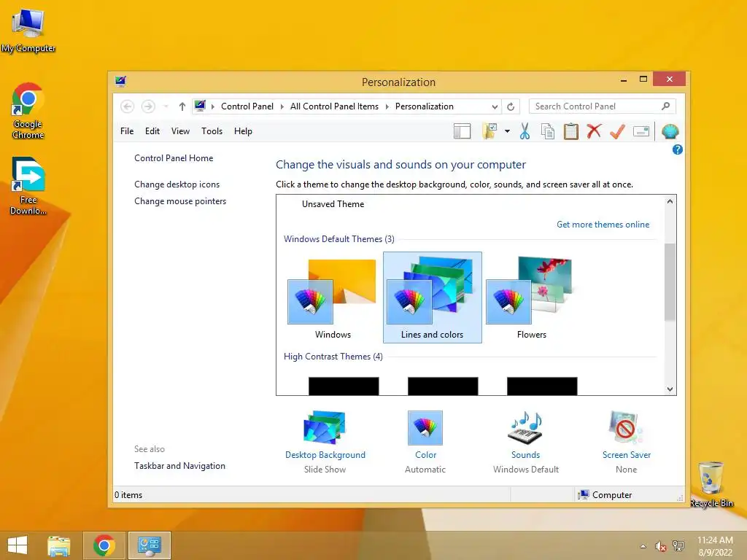The image size is (747, 560).
Task: Click the 0 items status text
Action: click(x=128, y=495)
